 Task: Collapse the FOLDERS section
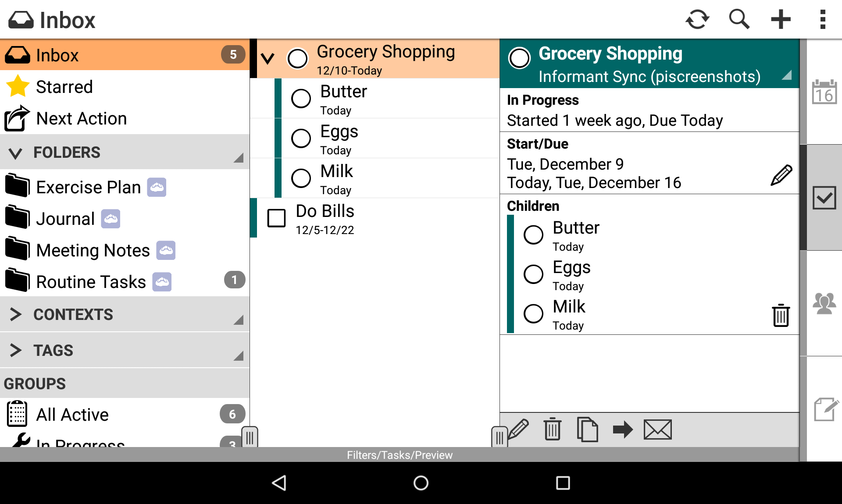16,153
